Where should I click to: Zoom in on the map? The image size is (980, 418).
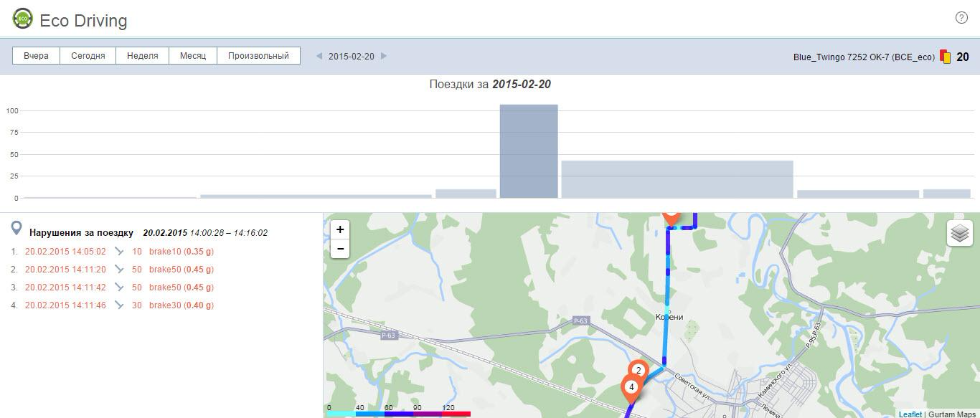tap(340, 230)
